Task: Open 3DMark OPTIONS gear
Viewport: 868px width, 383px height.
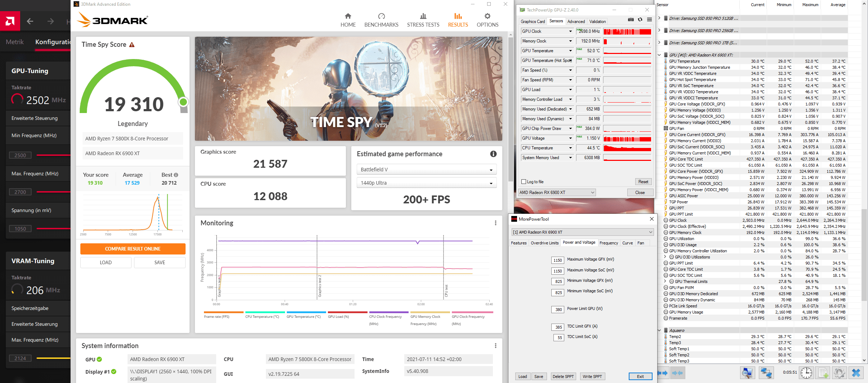Action: pos(488,20)
